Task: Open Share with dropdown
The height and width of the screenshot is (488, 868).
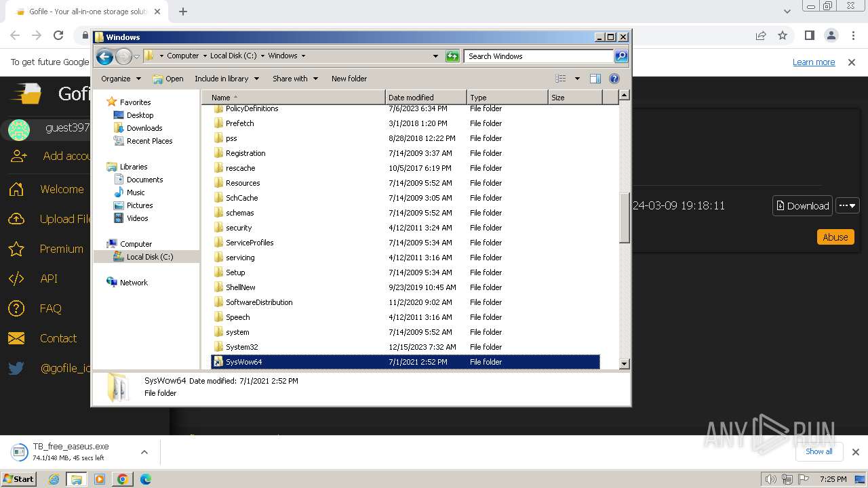Action: click(x=295, y=79)
